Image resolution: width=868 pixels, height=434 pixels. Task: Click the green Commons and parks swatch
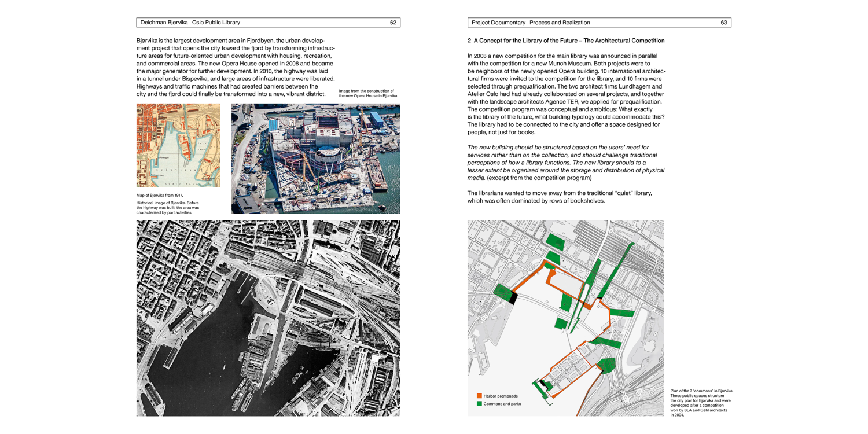[x=479, y=404]
